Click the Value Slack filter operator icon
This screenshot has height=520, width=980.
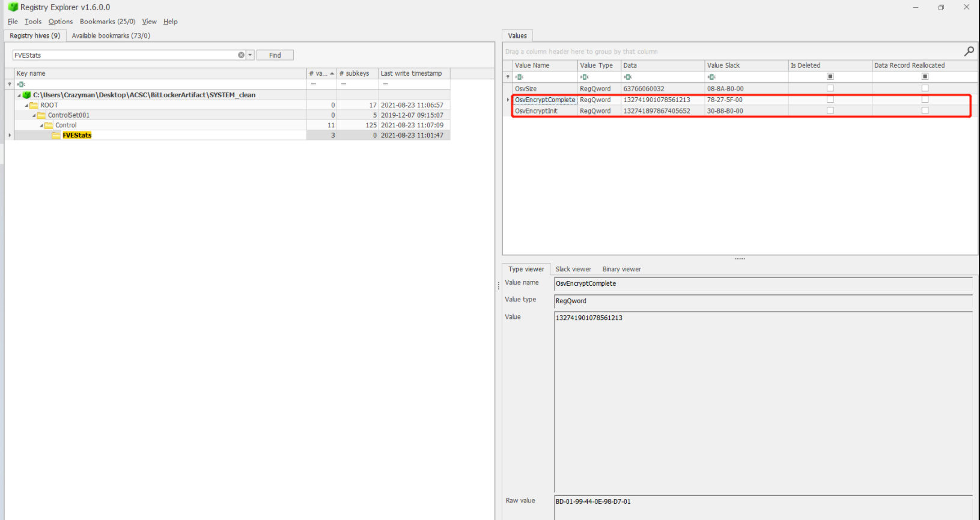pyautogui.click(x=711, y=77)
